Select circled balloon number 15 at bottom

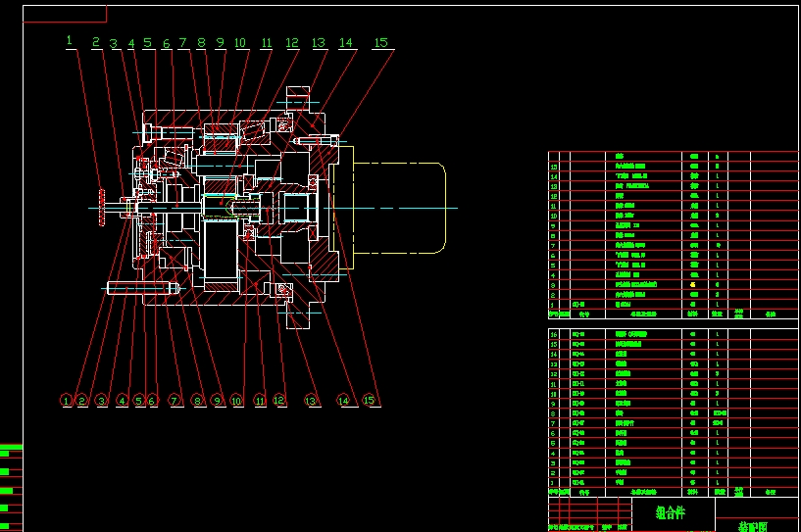tap(369, 400)
